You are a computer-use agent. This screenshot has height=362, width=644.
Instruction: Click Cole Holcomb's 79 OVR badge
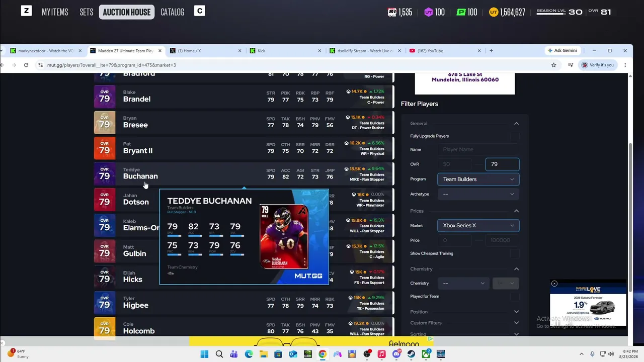[104, 329]
